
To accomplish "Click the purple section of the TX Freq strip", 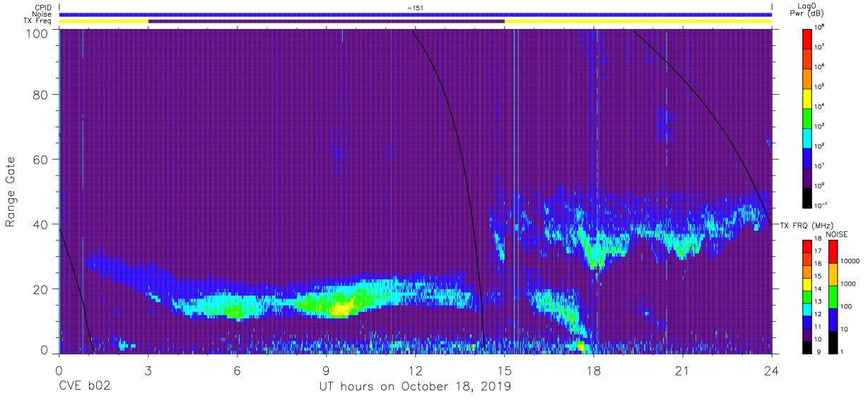I will 327,21.
